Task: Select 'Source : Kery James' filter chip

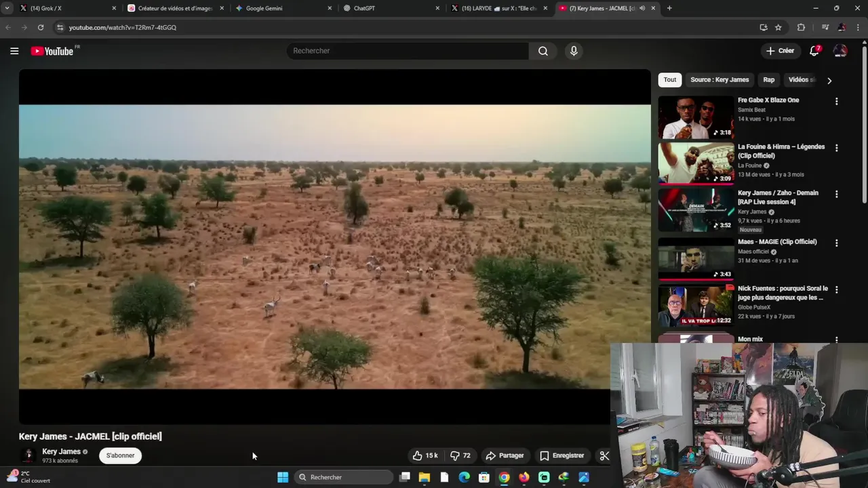Action: pyautogui.click(x=719, y=80)
